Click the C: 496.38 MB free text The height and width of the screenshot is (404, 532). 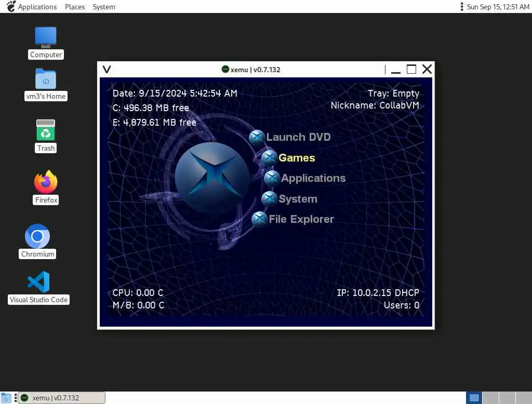point(151,108)
